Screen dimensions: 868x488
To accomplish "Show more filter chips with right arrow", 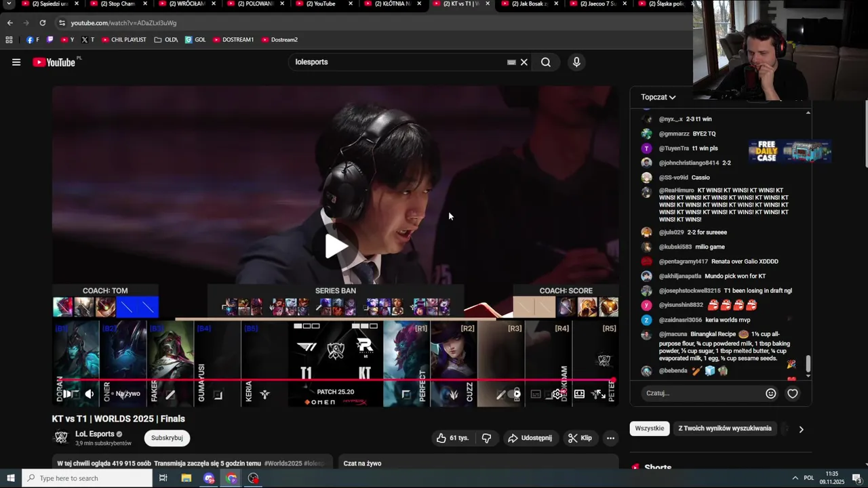I will [801, 429].
